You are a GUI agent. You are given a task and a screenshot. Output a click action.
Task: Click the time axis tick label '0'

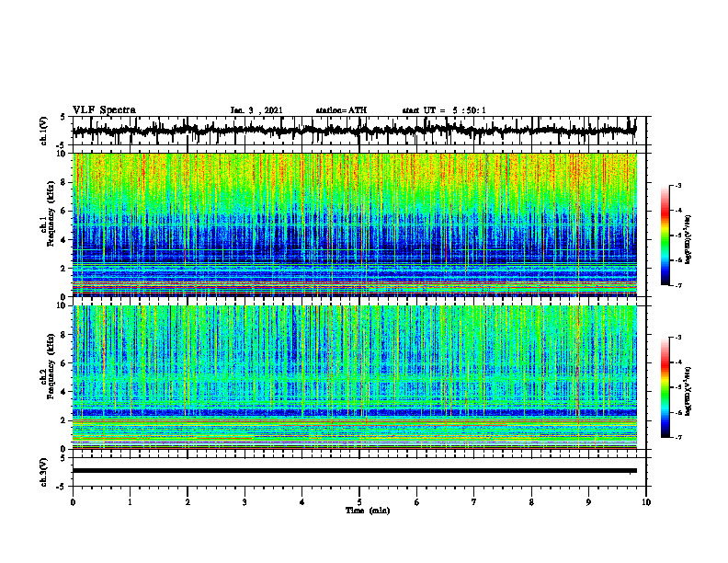coord(73,502)
